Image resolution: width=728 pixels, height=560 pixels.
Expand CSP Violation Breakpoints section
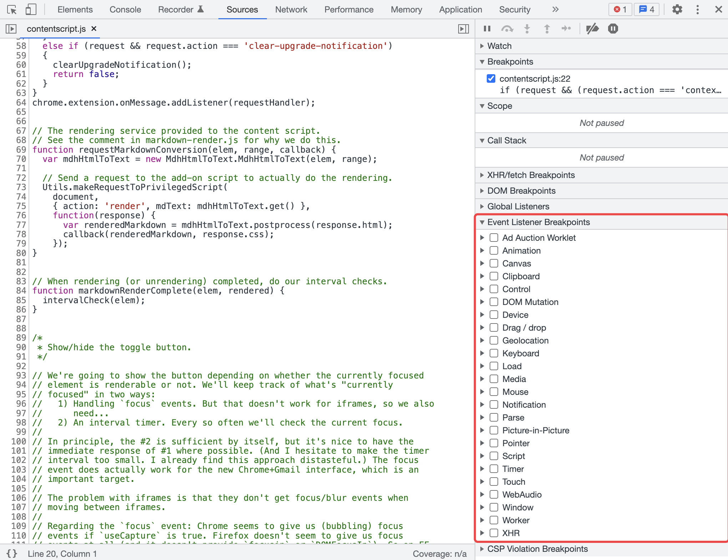(x=537, y=549)
